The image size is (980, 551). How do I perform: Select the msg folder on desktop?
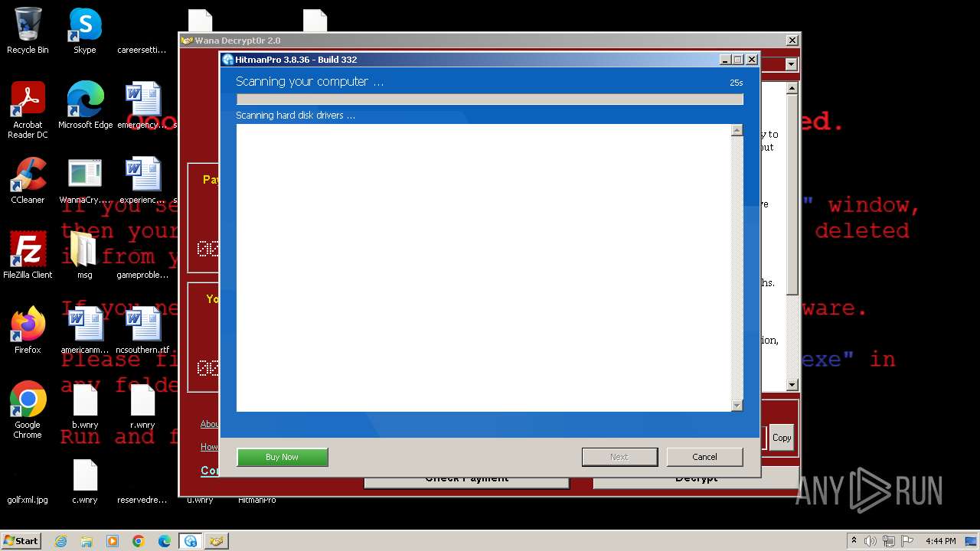point(85,256)
